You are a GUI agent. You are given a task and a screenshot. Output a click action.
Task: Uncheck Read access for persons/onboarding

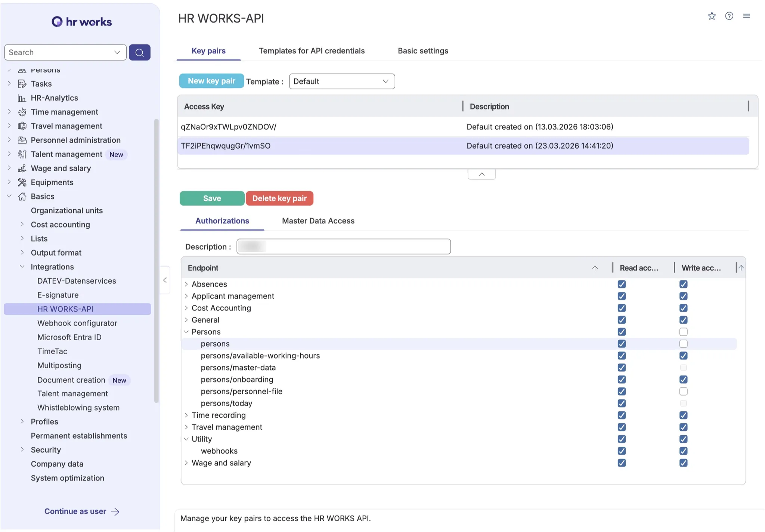(x=622, y=380)
